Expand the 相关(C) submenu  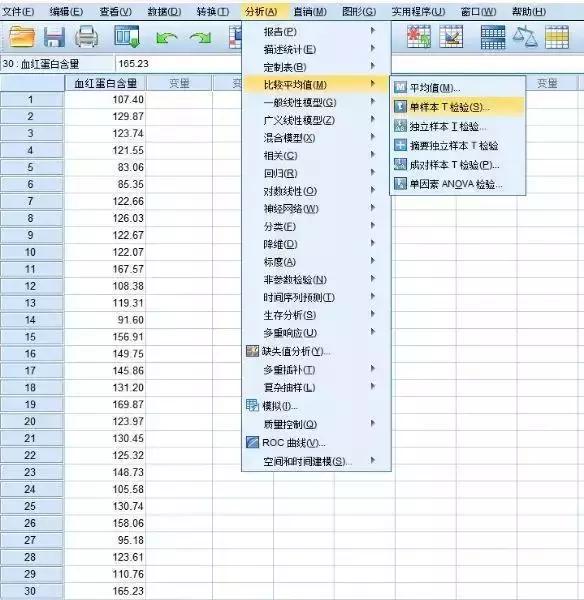[316, 156]
